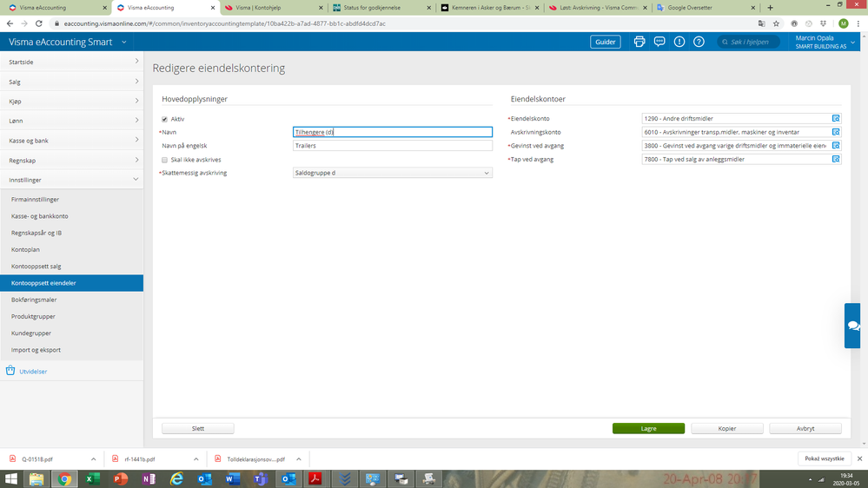Open the feedback chat bubble icon in header
This screenshot has width=868, height=488.
coord(659,42)
